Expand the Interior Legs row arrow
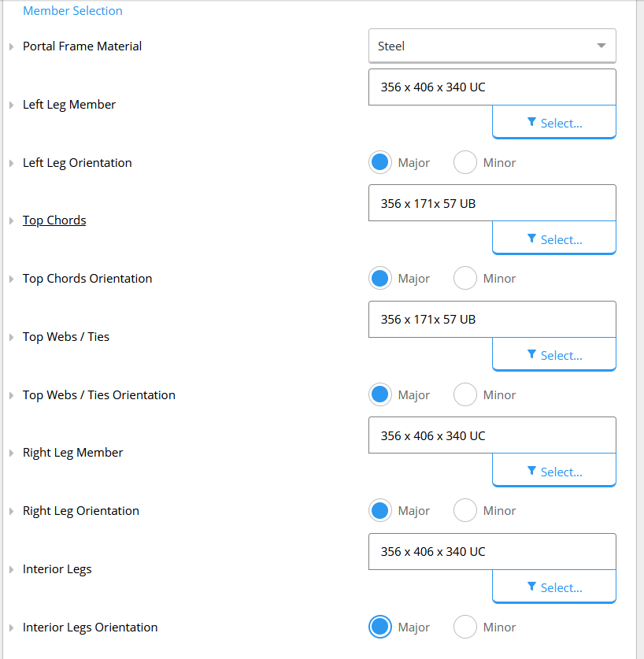644x659 pixels. pos(11,569)
